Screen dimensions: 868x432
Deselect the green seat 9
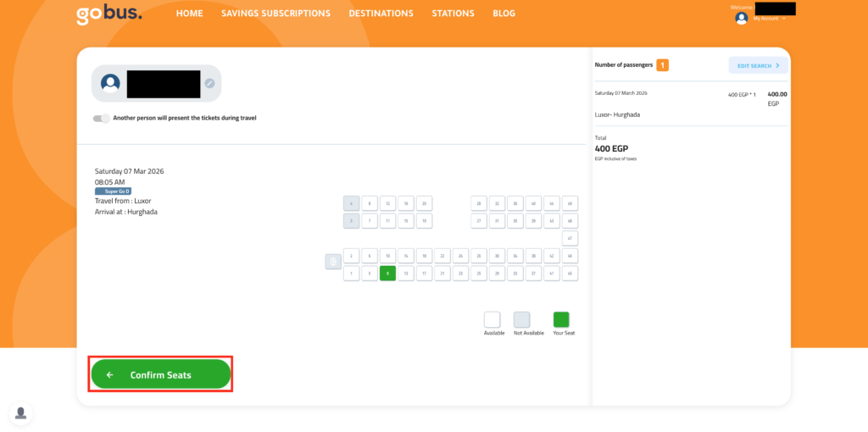[x=387, y=273]
